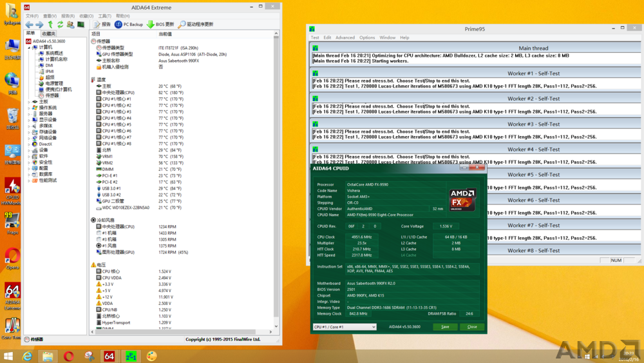644x363 pixels.
Task: Select AIDA64 v5.50.3600 root node
Action: coord(48,41)
